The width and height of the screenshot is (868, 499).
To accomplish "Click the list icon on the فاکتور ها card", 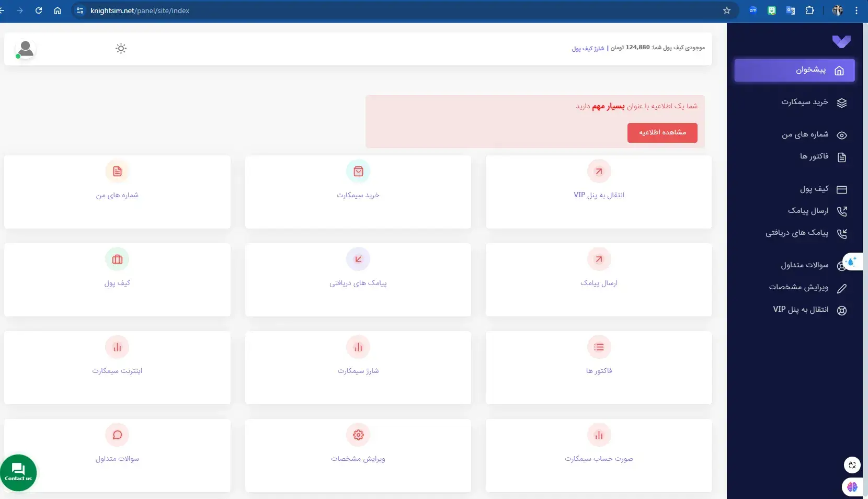I will coord(599,347).
